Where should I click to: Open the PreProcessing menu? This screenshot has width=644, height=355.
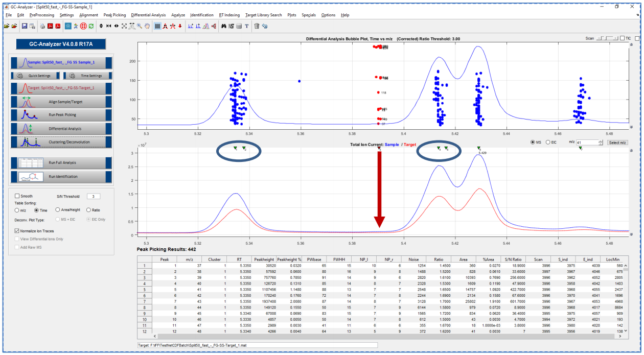coord(41,15)
